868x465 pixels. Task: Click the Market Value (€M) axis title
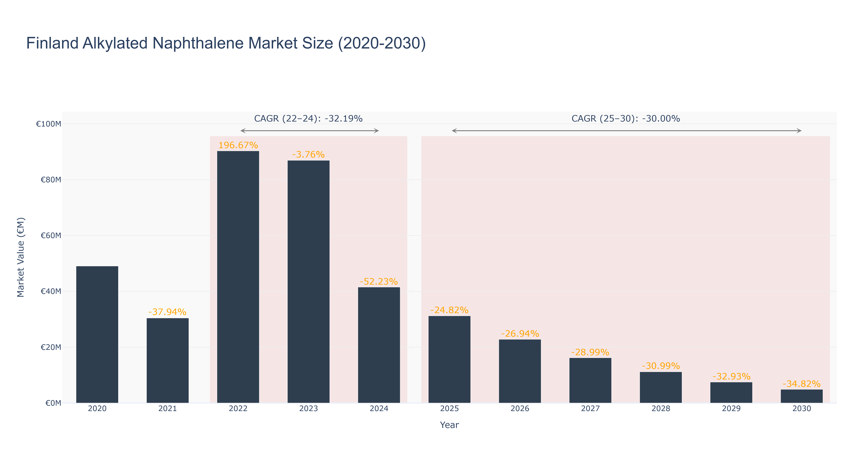(21, 257)
